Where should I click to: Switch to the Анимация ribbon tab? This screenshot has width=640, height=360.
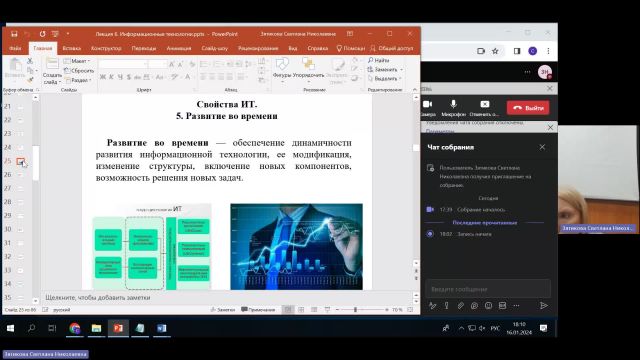(179, 48)
